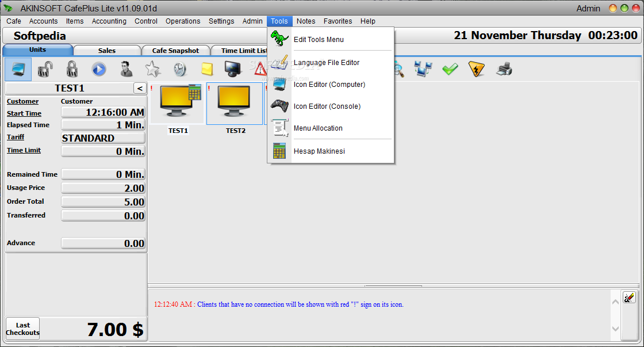644x347 pixels.
Task: Open the Admin menu
Action: point(252,21)
